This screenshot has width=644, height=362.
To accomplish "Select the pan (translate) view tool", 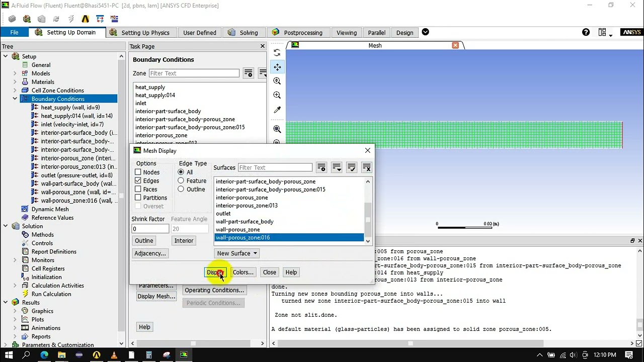I will [x=277, y=67].
